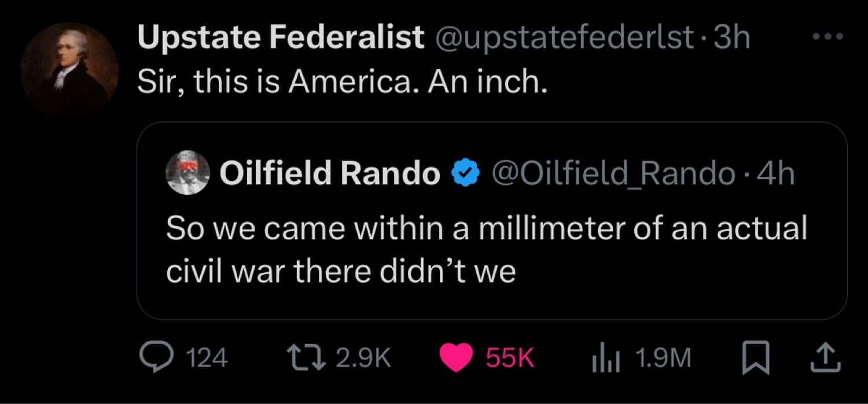Click the 3h timestamp on the tweet
The height and width of the screenshot is (404, 868).
pos(732,39)
